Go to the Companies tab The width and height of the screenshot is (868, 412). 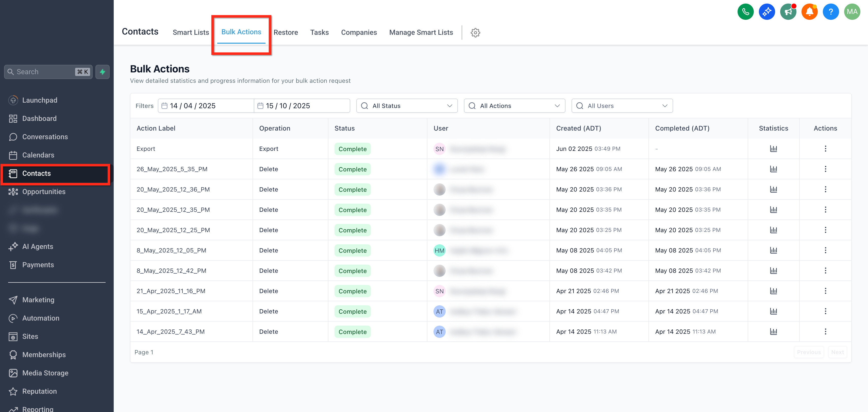click(359, 32)
